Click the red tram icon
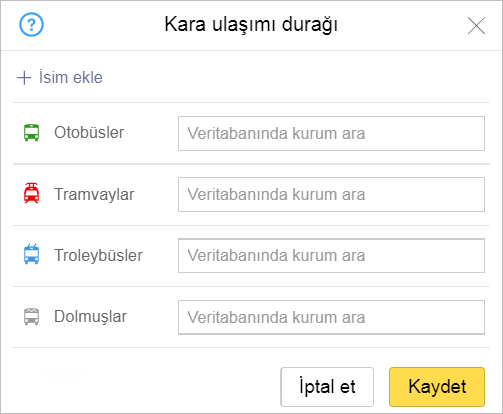 tap(31, 193)
